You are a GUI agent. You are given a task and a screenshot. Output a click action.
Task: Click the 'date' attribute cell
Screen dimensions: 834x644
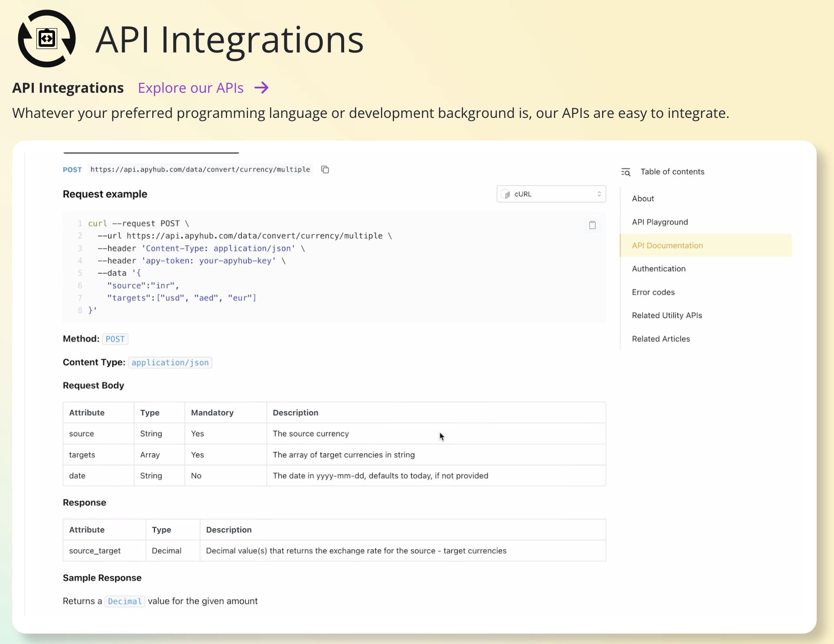pos(98,475)
